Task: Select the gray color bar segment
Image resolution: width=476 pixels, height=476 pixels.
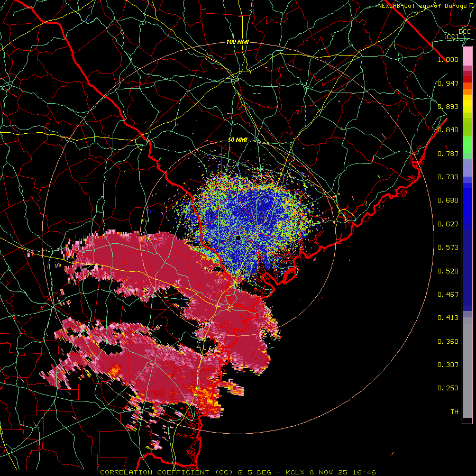Action: (x=467, y=368)
